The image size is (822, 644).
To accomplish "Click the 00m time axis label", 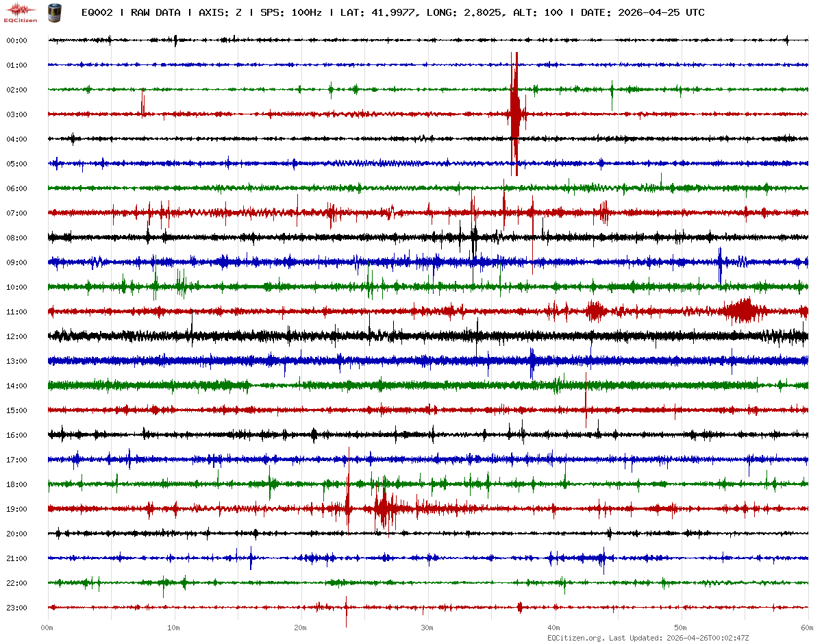I will click(x=47, y=628).
